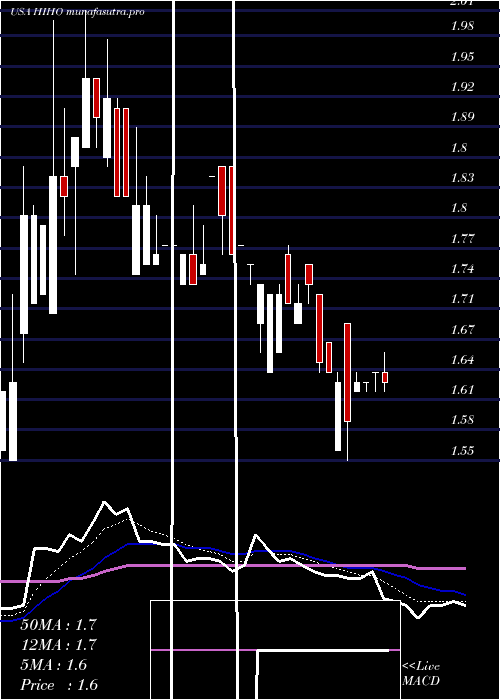Click the 'Price : 1.6' legend text
This screenshot has width=500, height=700.
pyautogui.click(x=58, y=685)
